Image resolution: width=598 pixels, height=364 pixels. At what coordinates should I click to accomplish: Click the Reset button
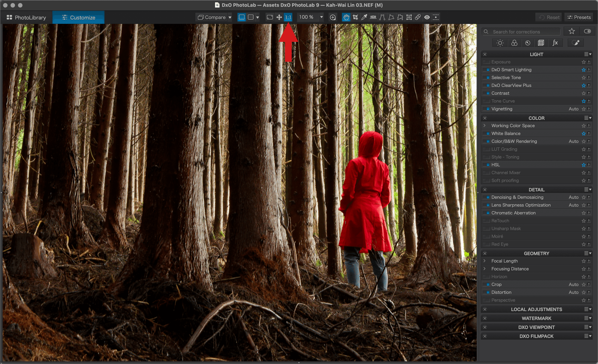coord(549,17)
